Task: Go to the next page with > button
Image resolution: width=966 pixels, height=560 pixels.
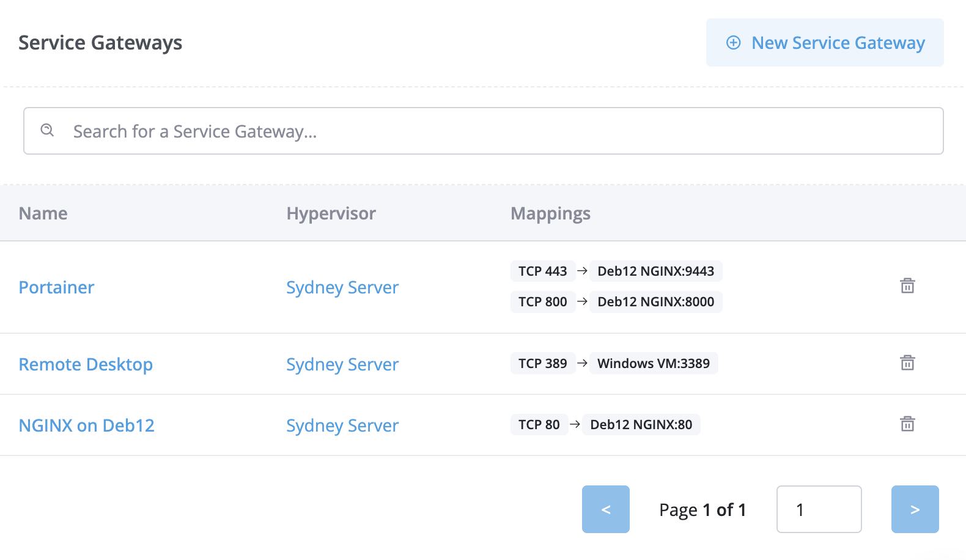Action: [915, 509]
